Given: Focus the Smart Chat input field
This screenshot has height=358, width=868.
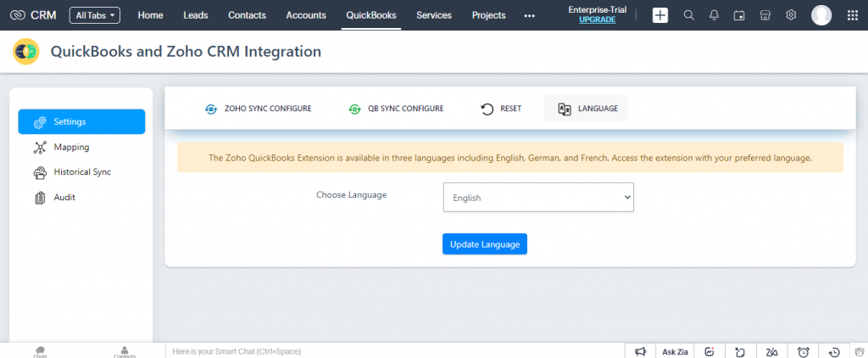Looking at the screenshot, I should 394,351.
